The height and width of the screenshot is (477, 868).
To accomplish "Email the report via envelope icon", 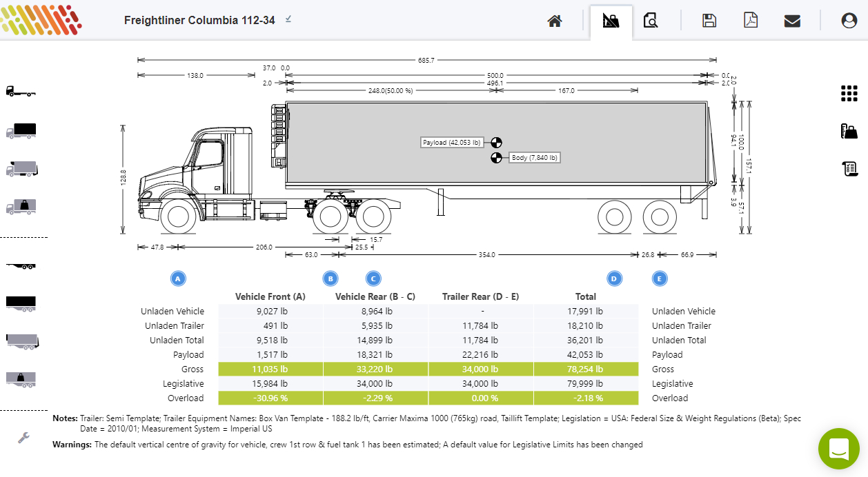I will (792, 21).
